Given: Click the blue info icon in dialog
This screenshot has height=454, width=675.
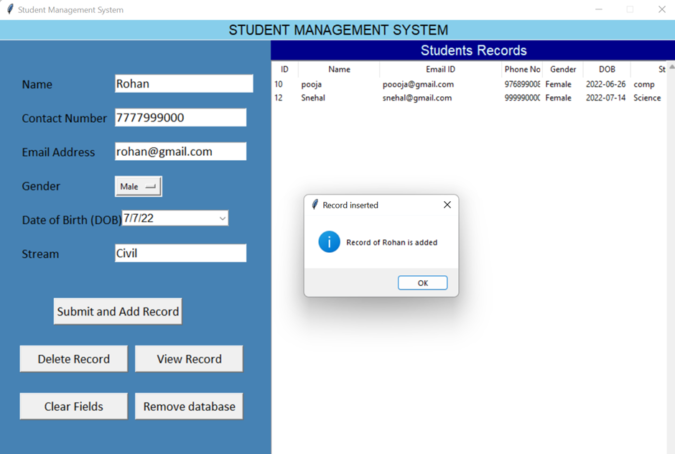Looking at the screenshot, I should [x=329, y=242].
